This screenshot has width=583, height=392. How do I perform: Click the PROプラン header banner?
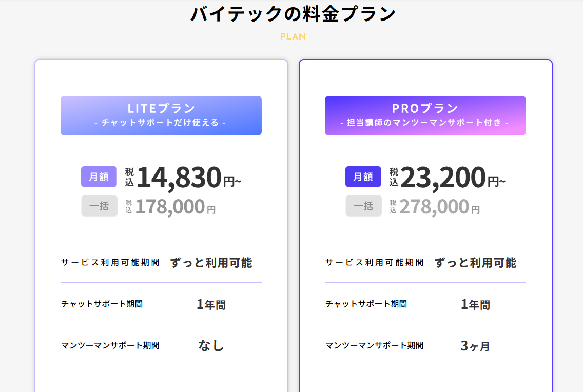pyautogui.click(x=425, y=115)
